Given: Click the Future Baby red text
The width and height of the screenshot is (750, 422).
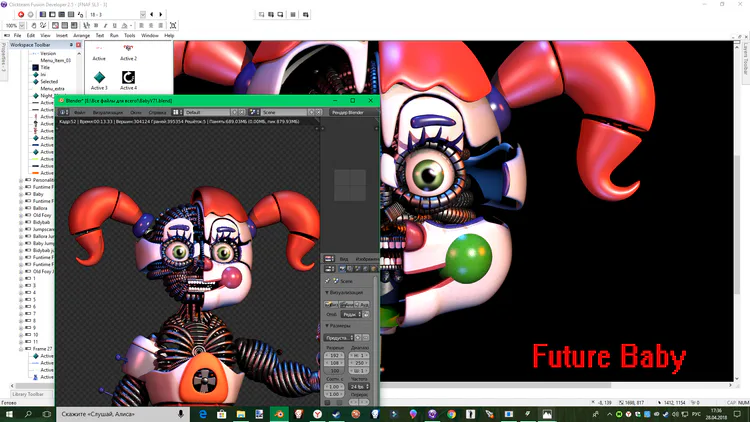Looking at the screenshot, I should coord(609,358).
